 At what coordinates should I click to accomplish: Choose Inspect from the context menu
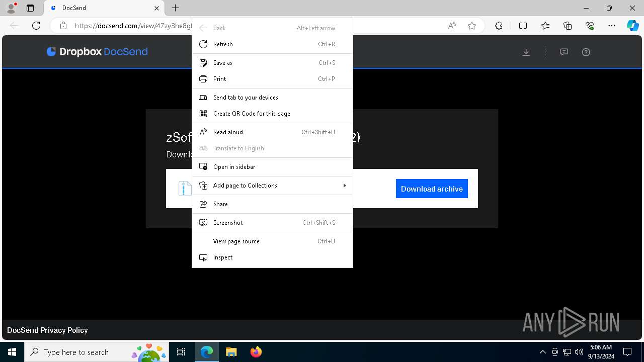tap(272, 257)
